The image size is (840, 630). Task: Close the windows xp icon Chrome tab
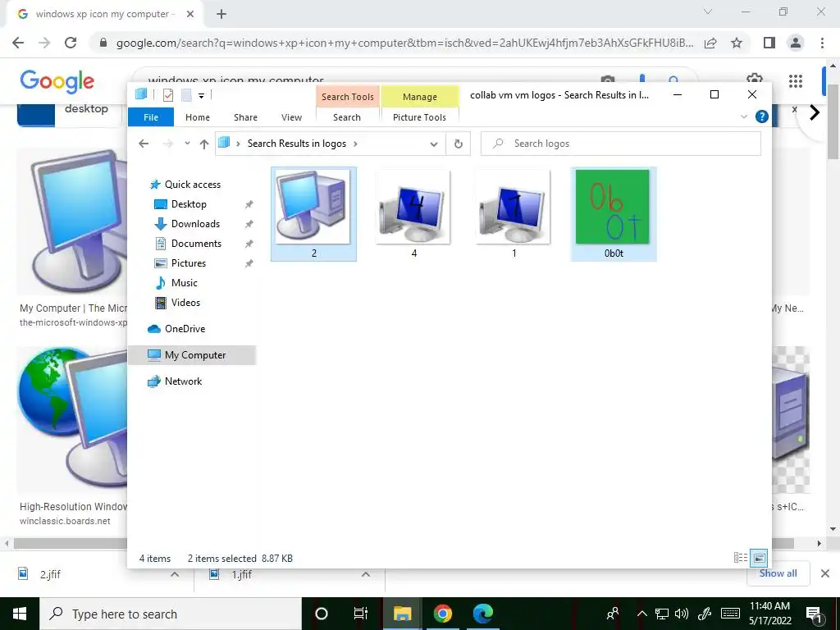pyautogui.click(x=190, y=14)
